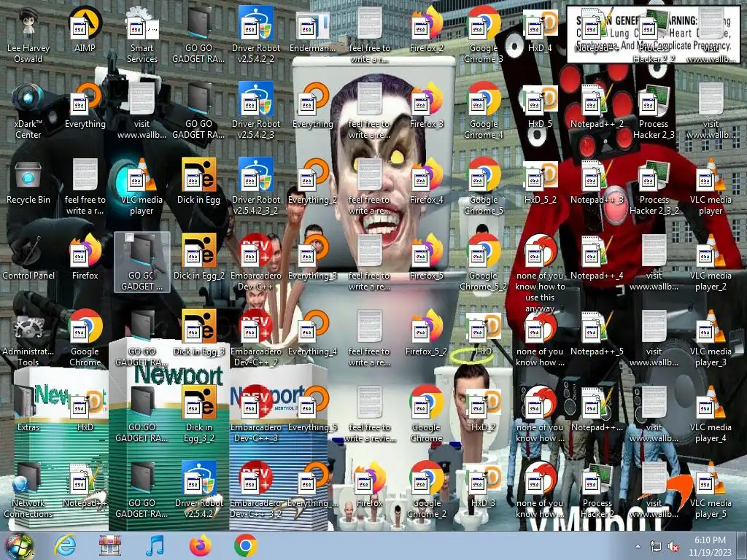Select the Dick in Egg_3_2 icon
Screen dimensions: 747x560
pyautogui.click(x=198, y=415)
